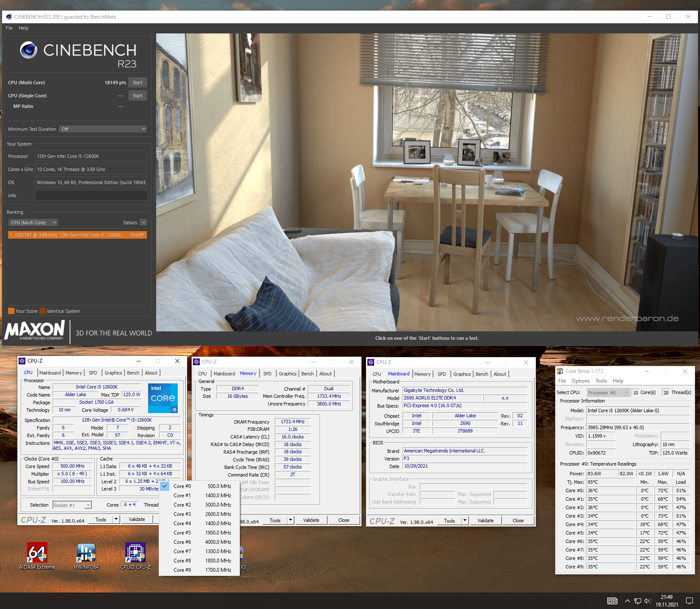The height and width of the screenshot is (609, 700).
Task: Open Bench tab in the CPU-Z Mainboard window
Action: tap(482, 374)
